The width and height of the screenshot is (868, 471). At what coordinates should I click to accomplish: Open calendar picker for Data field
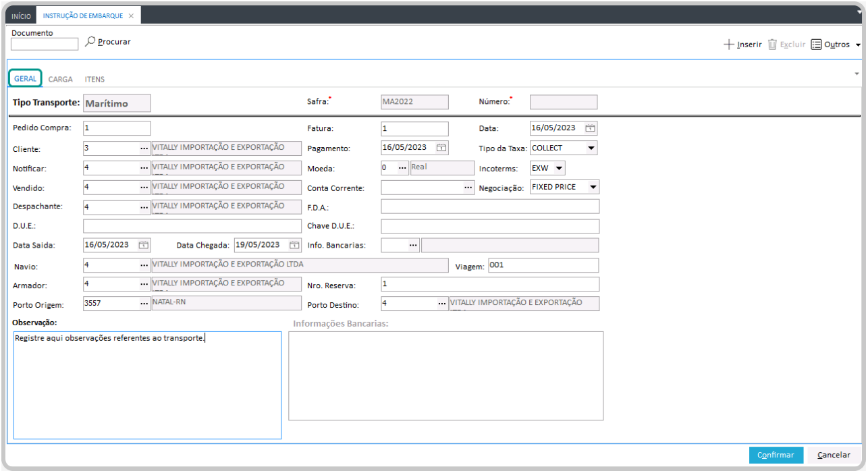pos(590,128)
